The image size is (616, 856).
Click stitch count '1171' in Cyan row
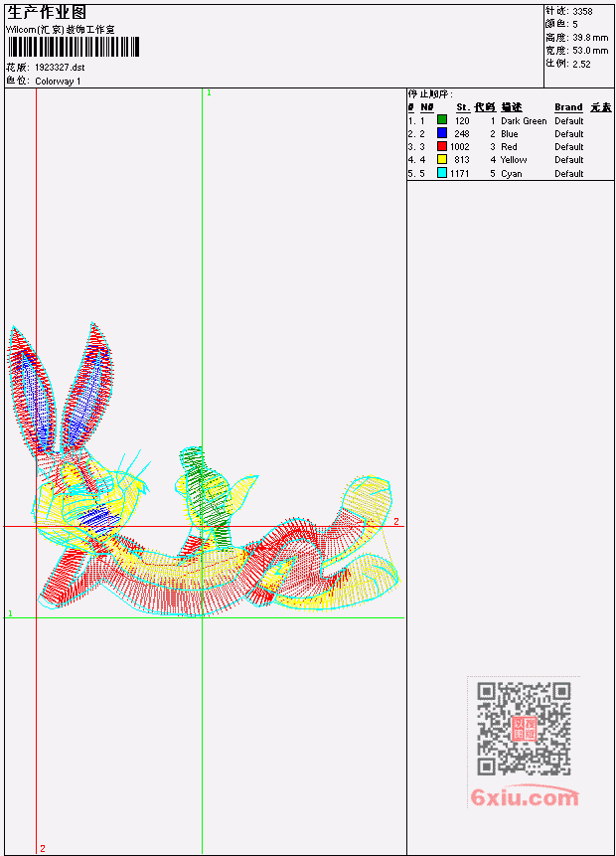pos(460,174)
